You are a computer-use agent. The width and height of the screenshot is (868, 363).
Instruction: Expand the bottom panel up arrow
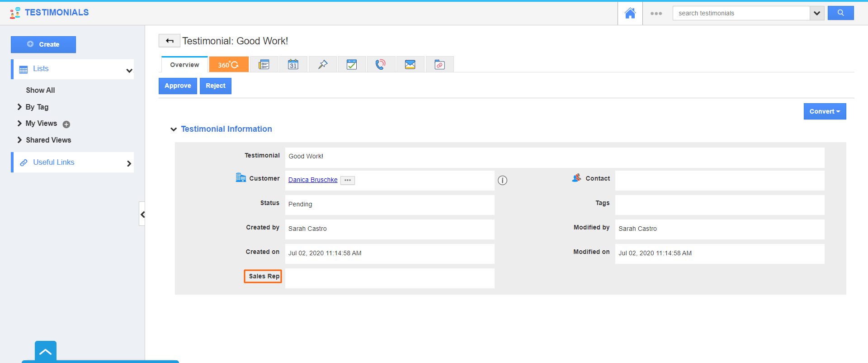point(46,352)
